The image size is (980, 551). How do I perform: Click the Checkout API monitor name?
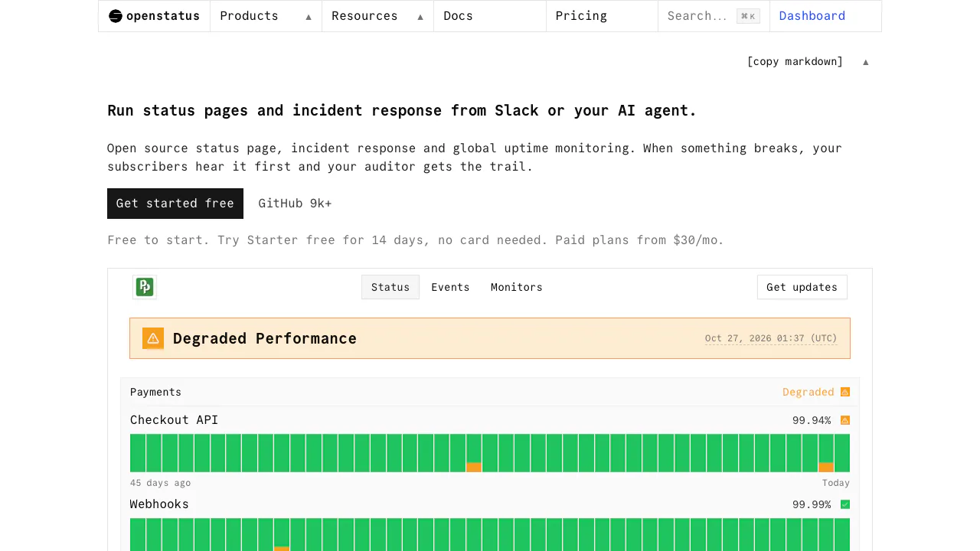pos(174,420)
